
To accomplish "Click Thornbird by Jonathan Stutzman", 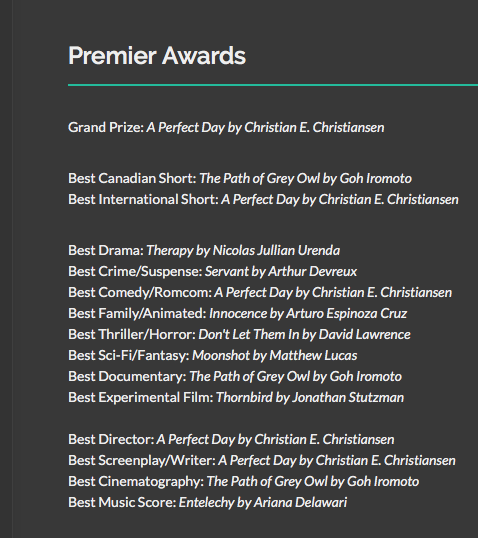I will [310, 398].
